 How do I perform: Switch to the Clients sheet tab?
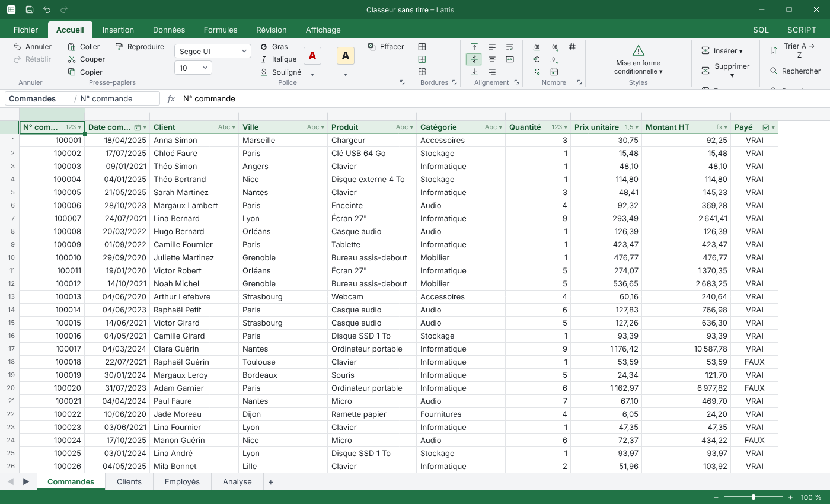[129, 482]
